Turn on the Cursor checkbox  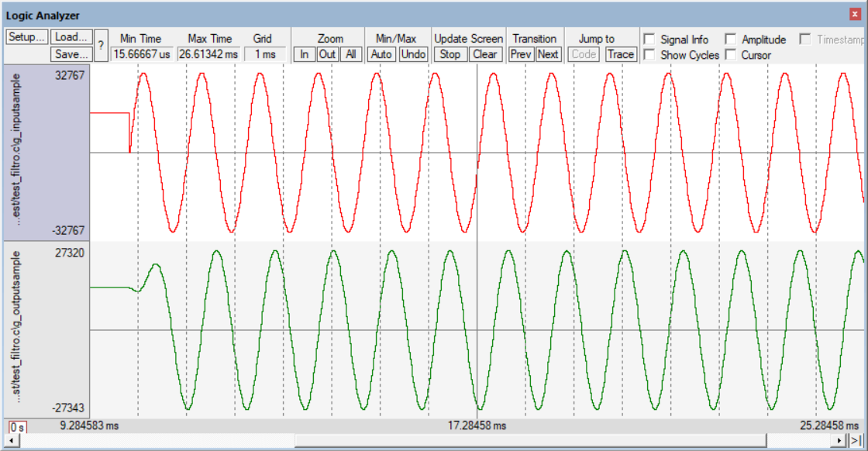[x=730, y=55]
